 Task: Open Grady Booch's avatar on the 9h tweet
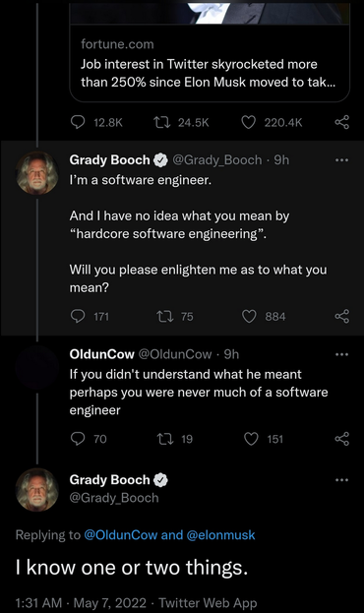[37, 173]
